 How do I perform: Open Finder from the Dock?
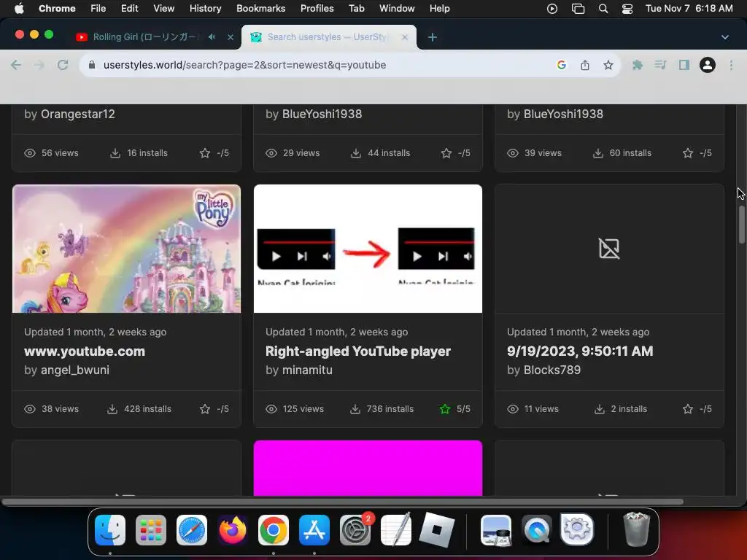110,530
